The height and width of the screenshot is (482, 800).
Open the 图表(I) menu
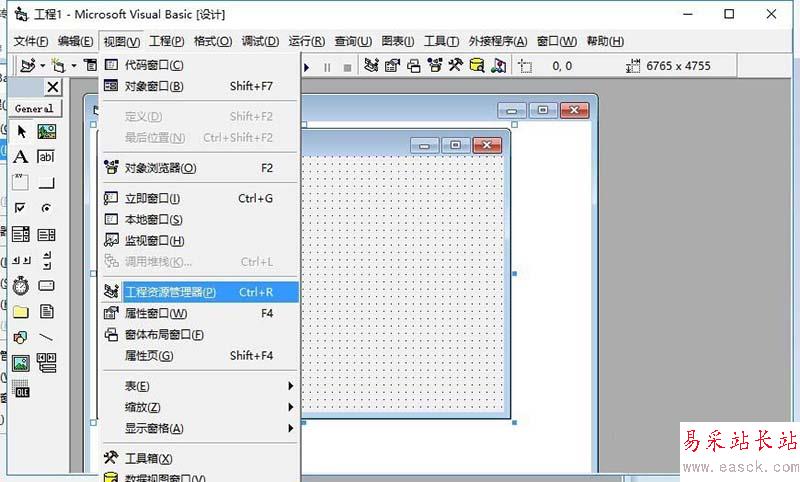pyautogui.click(x=398, y=41)
